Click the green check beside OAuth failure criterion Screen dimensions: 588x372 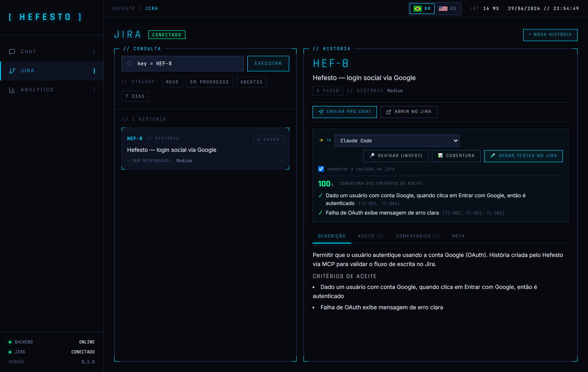[320, 213]
